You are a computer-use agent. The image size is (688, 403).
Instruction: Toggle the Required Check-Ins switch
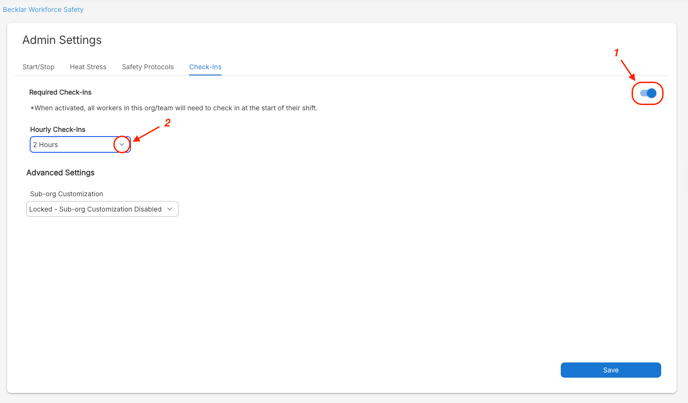click(x=648, y=93)
